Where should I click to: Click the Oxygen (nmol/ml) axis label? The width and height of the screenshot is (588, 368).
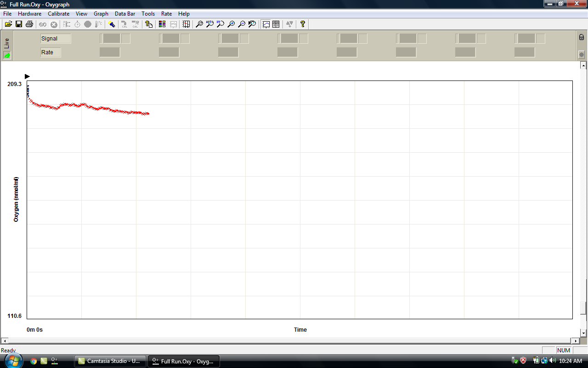(x=16, y=199)
